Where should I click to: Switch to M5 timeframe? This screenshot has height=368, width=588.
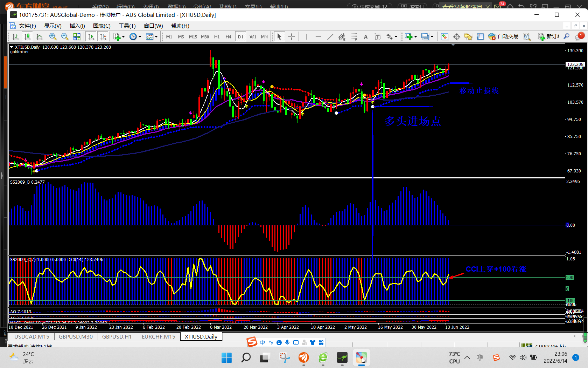[x=181, y=36]
